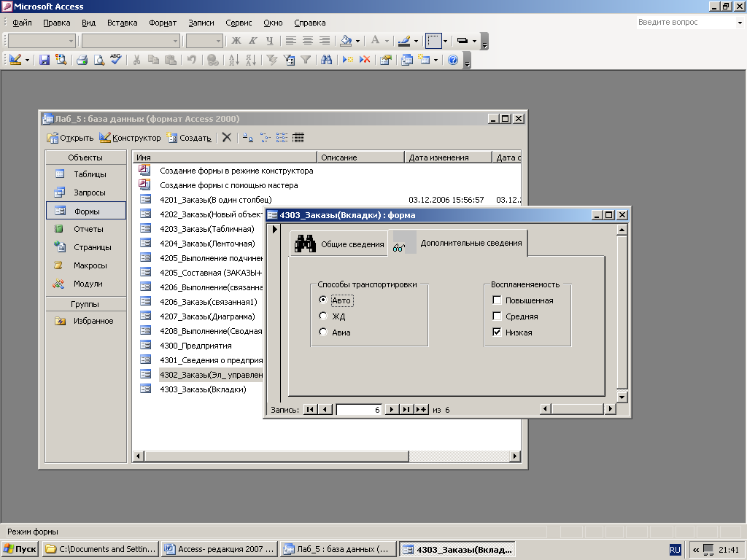Go to first record button
This screenshot has height=560, width=747.
click(x=310, y=409)
